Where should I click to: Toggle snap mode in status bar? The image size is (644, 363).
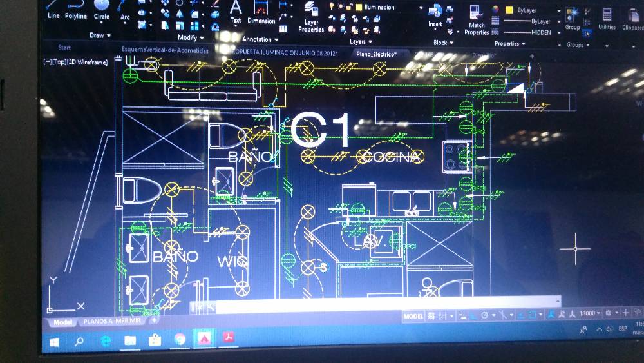(x=443, y=316)
